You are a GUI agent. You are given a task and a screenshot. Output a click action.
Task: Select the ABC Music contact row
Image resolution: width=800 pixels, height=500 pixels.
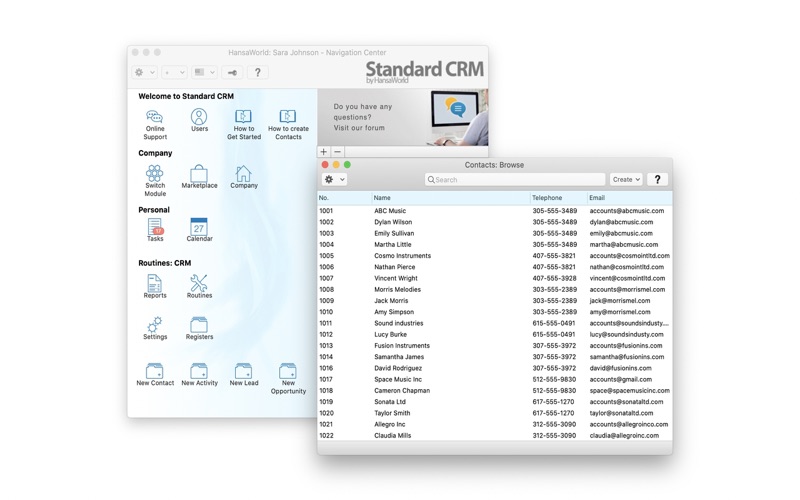[x=494, y=211]
